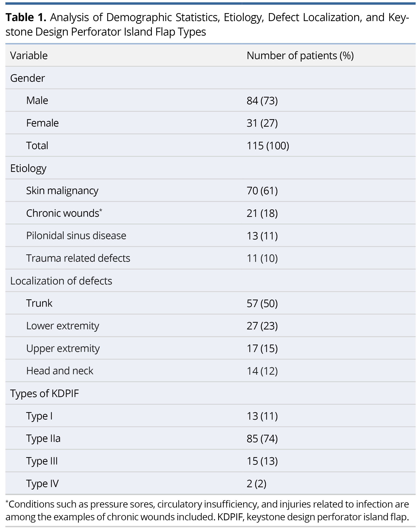Click the "Male" row label
This screenshot has height=528, width=420.
tap(37, 100)
